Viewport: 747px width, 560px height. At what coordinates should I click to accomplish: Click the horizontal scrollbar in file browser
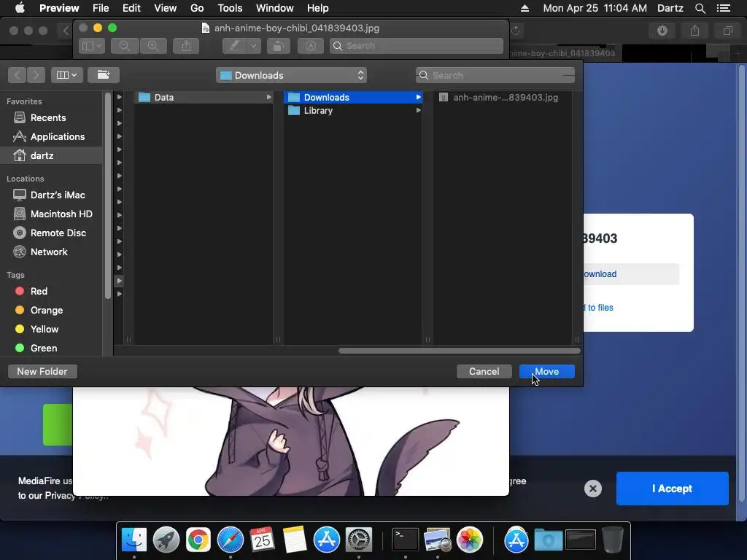pyautogui.click(x=459, y=351)
